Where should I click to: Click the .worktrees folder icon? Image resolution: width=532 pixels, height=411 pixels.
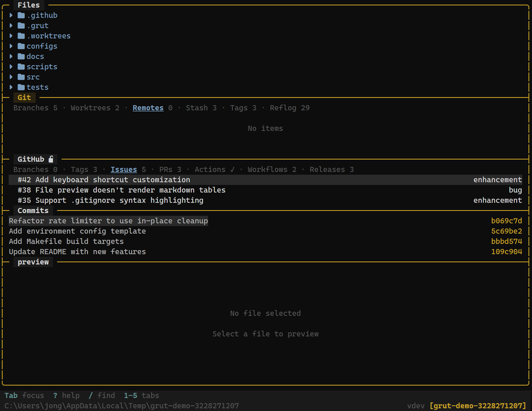(x=21, y=36)
